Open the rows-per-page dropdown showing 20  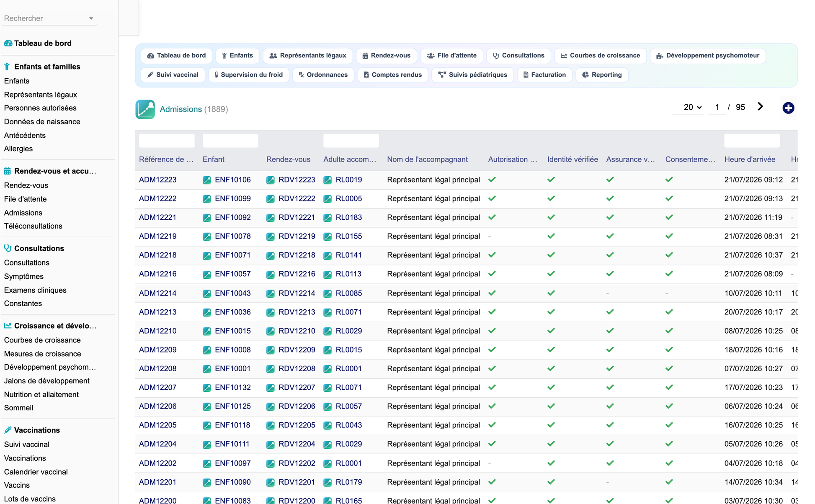tap(693, 108)
